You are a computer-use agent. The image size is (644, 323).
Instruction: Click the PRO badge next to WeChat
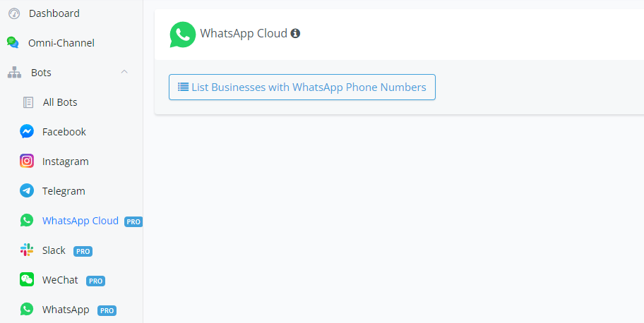[x=96, y=281]
